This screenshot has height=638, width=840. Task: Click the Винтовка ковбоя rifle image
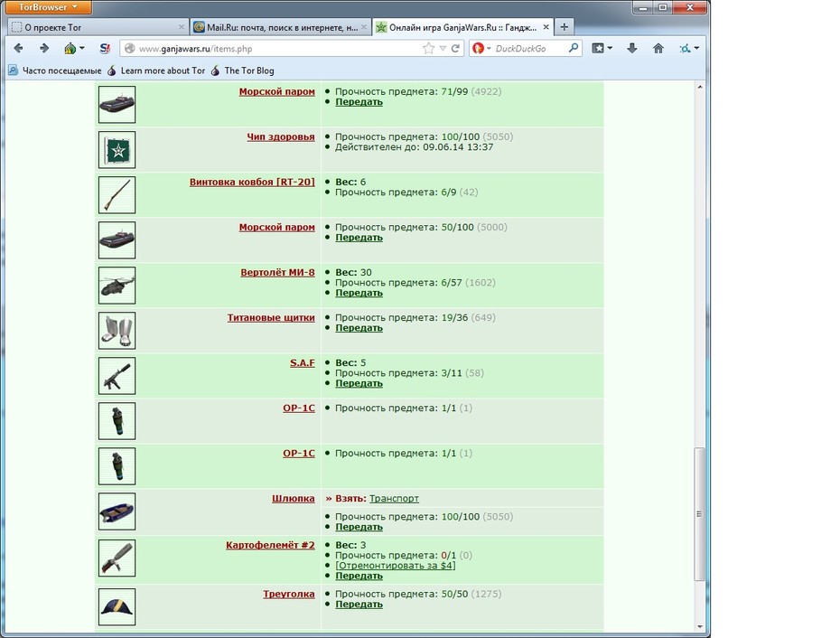[x=117, y=194]
